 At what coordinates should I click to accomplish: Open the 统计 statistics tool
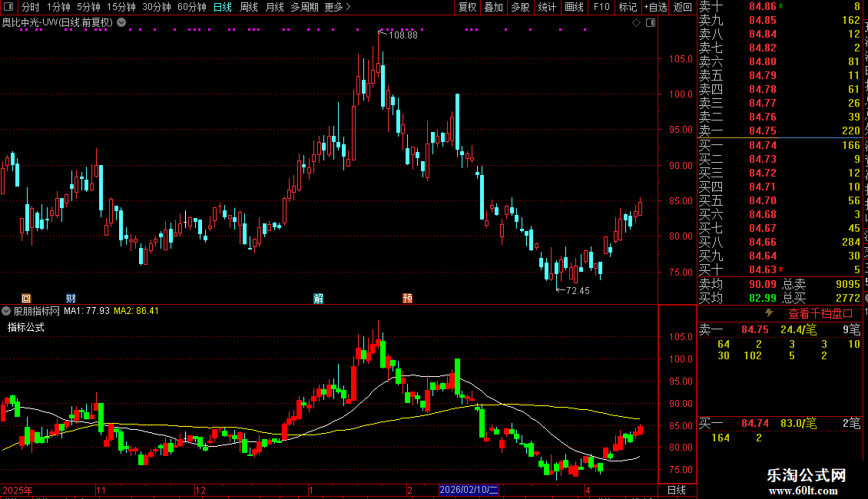pyautogui.click(x=547, y=7)
